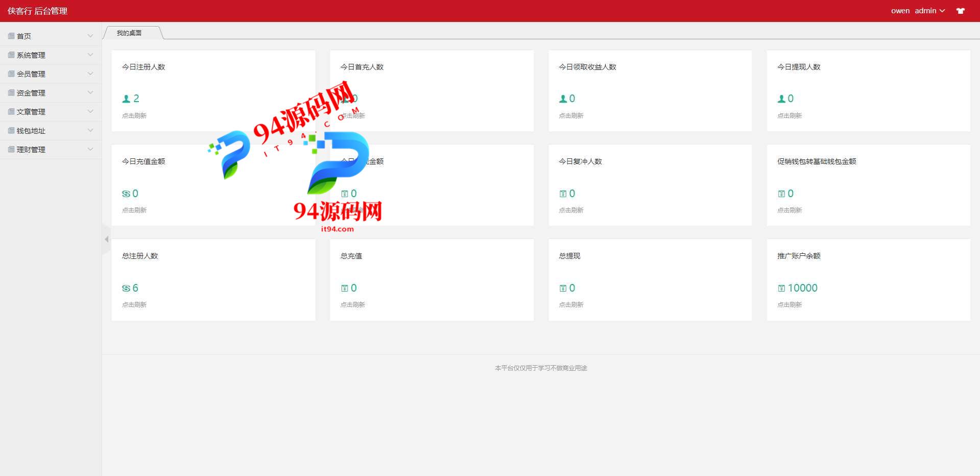Screen dimensions: 980x476
Task: Click the 文章管理 sidebar menu icon
Action: click(x=11, y=111)
